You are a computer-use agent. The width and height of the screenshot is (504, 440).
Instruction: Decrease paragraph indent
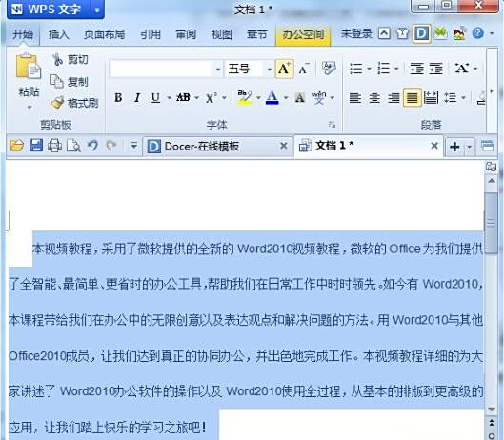tap(416, 69)
